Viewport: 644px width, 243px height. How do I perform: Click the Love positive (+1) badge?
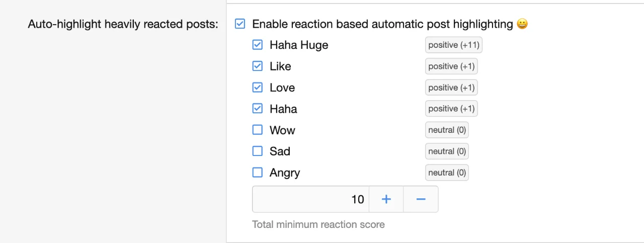(x=451, y=88)
